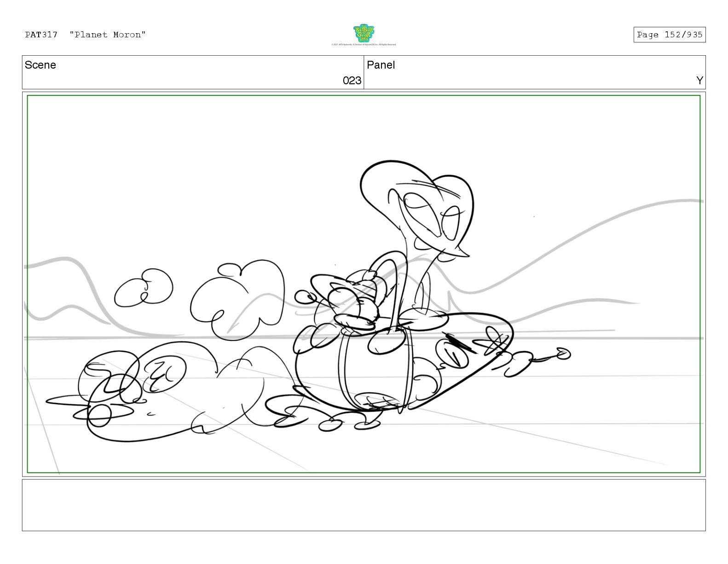Click the 'PAT317' episode code text
Viewport: 728px width, 564px height.
41,35
